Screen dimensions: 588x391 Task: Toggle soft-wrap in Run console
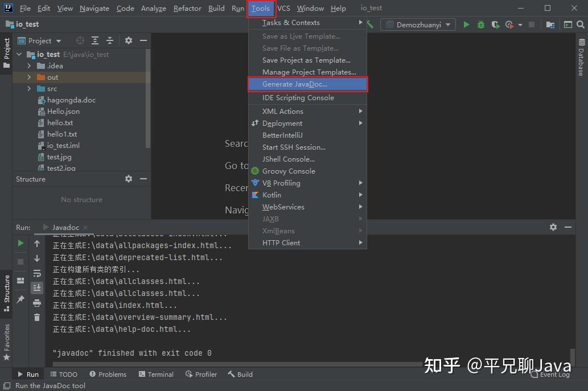(37, 273)
